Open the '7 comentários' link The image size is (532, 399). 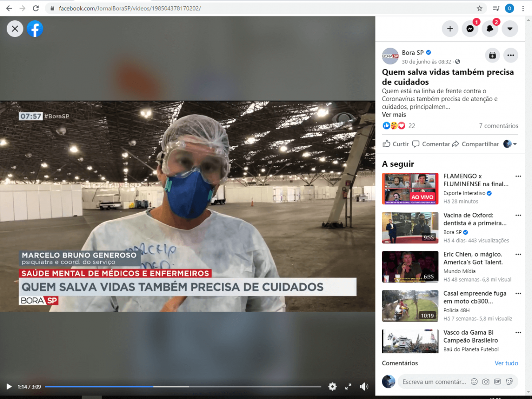pyautogui.click(x=499, y=126)
